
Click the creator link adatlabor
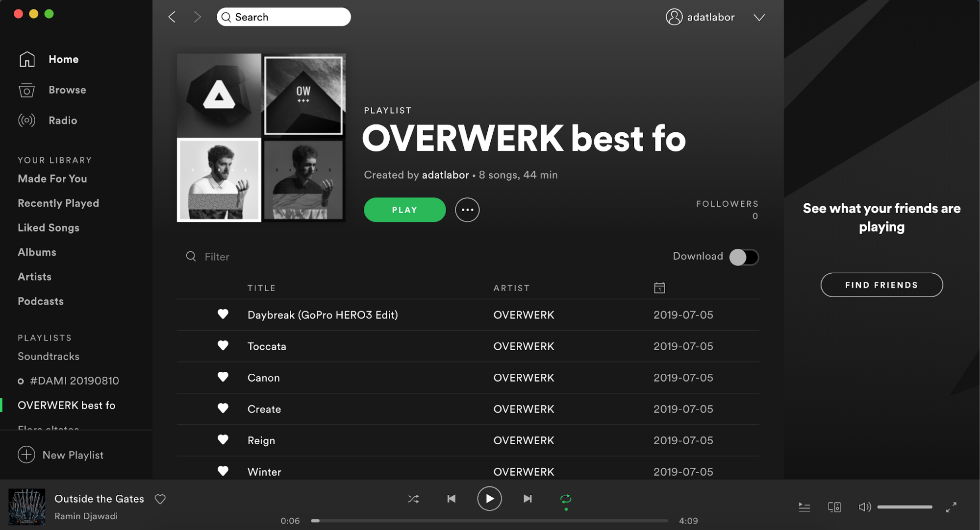(x=445, y=175)
